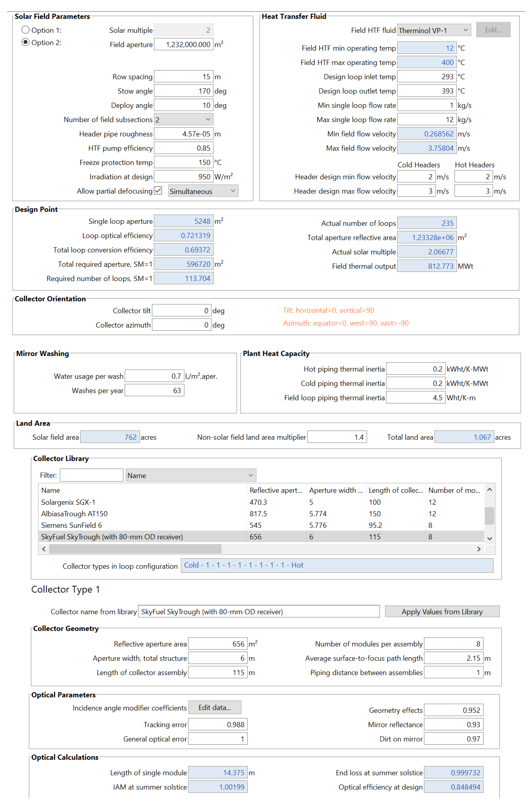Open Number of field subsections dropdown
This screenshot has height=812, width=530.
pyautogui.click(x=183, y=119)
